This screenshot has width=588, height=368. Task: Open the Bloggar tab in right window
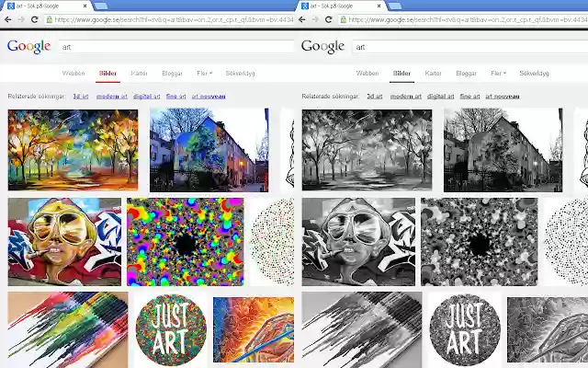(x=466, y=74)
